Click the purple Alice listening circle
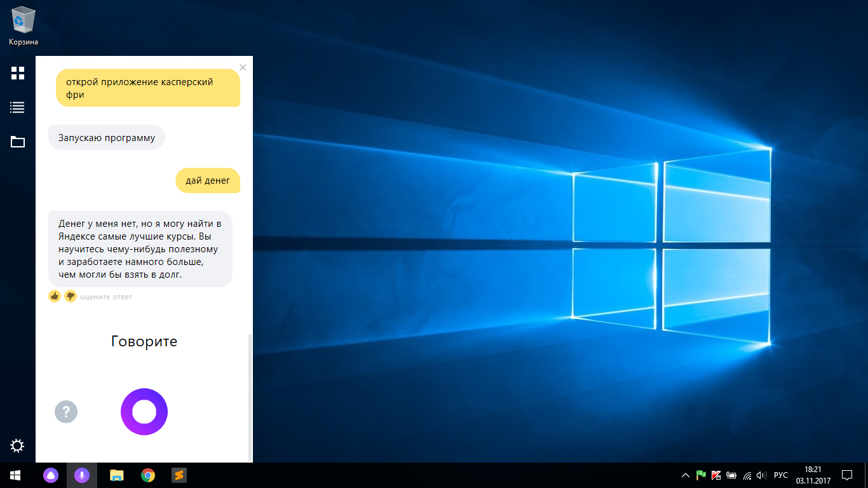This screenshot has width=868, height=488. (x=144, y=412)
